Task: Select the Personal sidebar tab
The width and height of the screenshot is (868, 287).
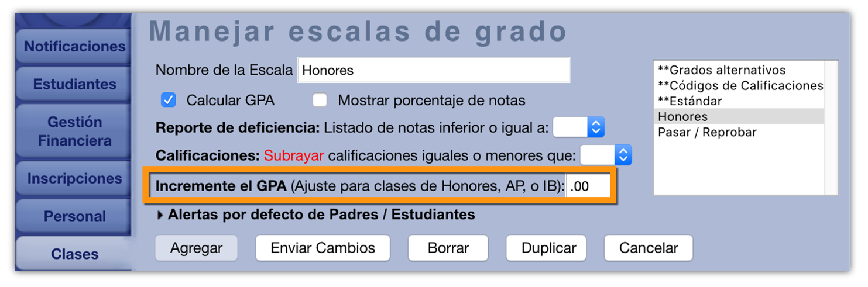Action: click(x=74, y=216)
